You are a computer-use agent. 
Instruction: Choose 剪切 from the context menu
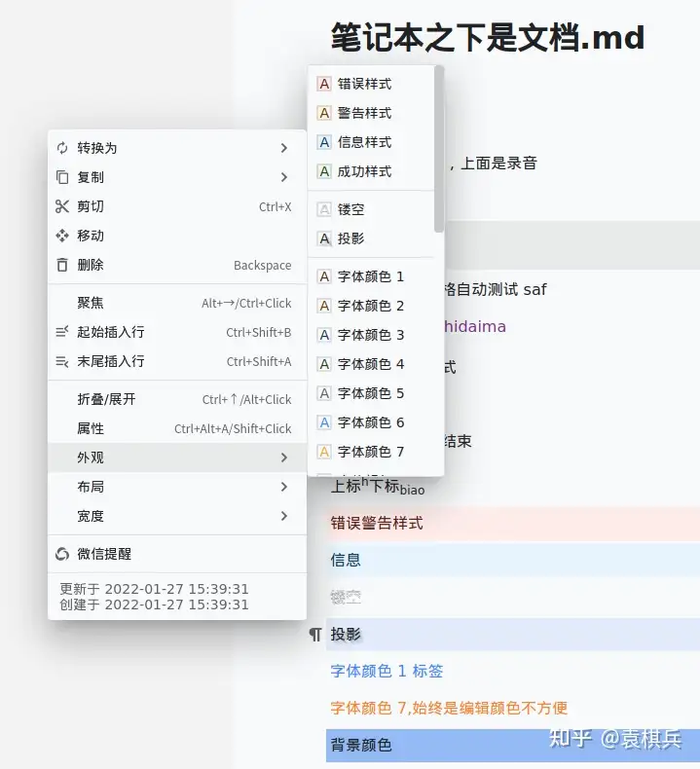click(x=177, y=206)
